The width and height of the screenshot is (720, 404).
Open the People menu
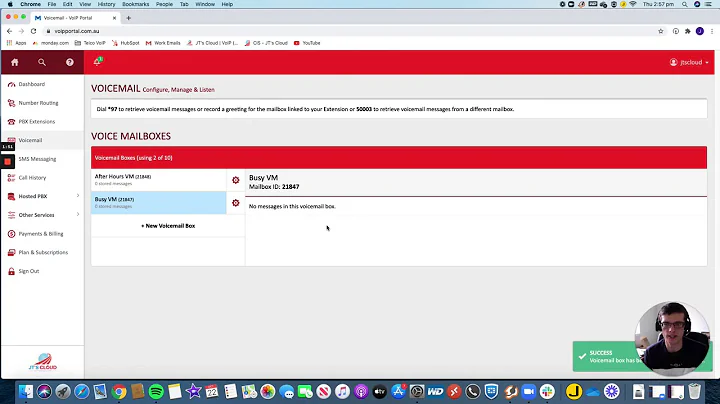click(x=164, y=4)
